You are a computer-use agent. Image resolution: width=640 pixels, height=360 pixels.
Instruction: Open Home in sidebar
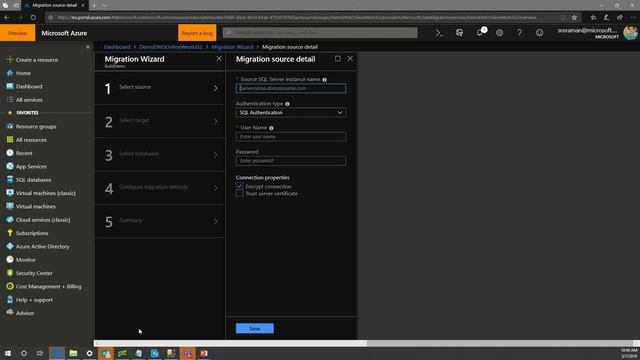24,73
